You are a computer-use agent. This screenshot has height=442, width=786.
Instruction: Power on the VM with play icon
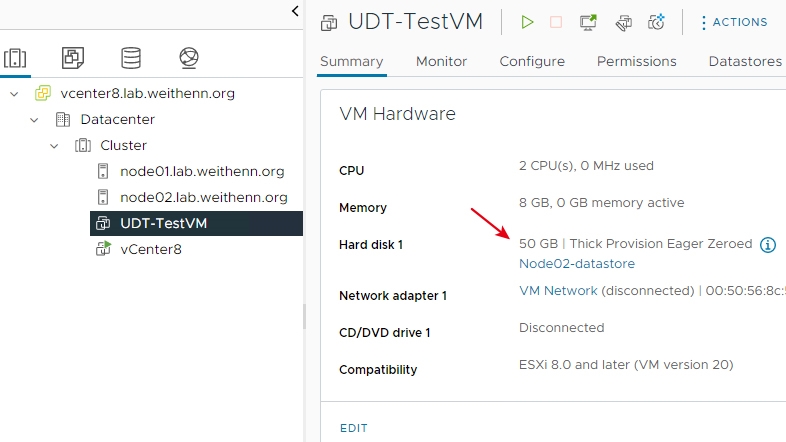527,22
